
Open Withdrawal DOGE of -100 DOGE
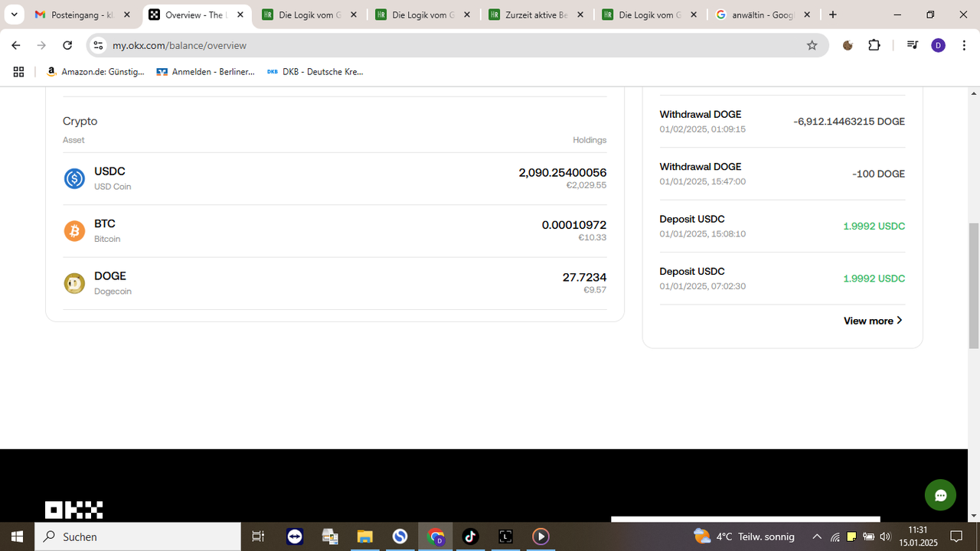(782, 174)
